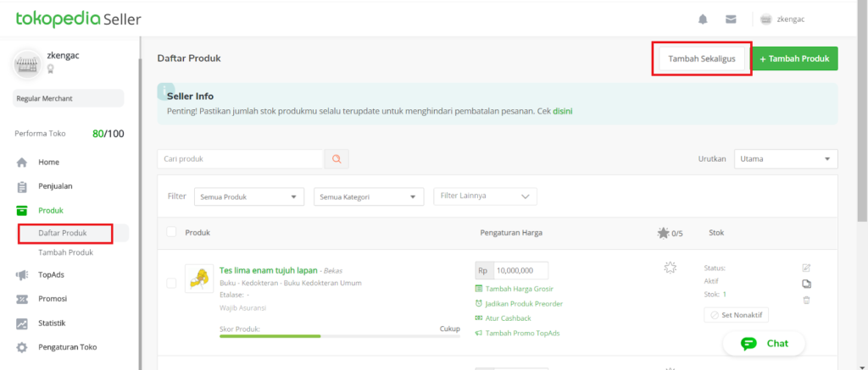Click the star icon on product row
This screenshot has width=868, height=370.
tap(670, 268)
